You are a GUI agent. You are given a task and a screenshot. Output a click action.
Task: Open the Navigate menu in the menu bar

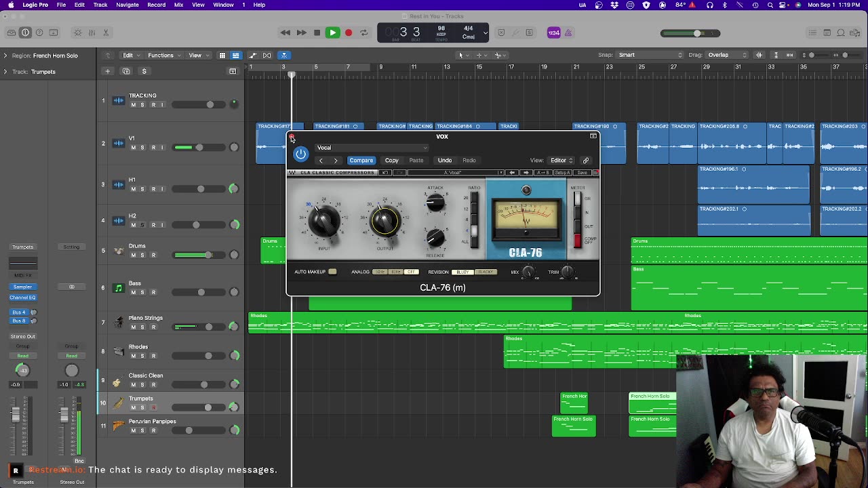tap(127, 5)
